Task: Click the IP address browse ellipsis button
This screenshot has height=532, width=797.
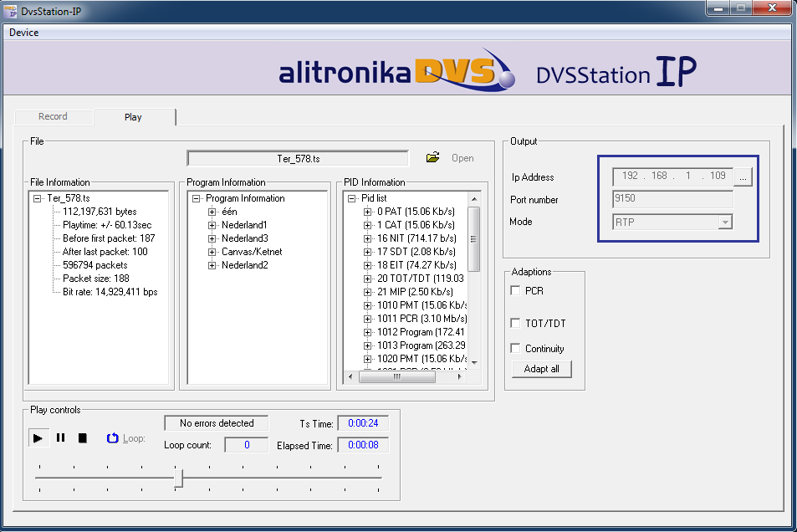Action: coord(743,176)
